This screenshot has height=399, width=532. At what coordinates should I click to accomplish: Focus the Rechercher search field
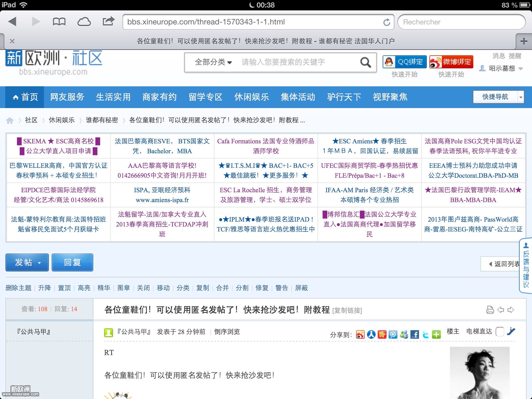[x=461, y=22]
